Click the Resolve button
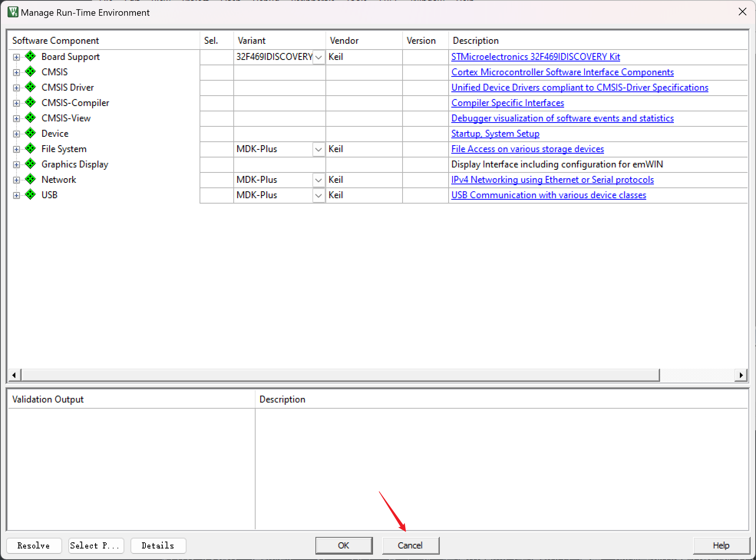This screenshot has width=756, height=560. coord(34,545)
